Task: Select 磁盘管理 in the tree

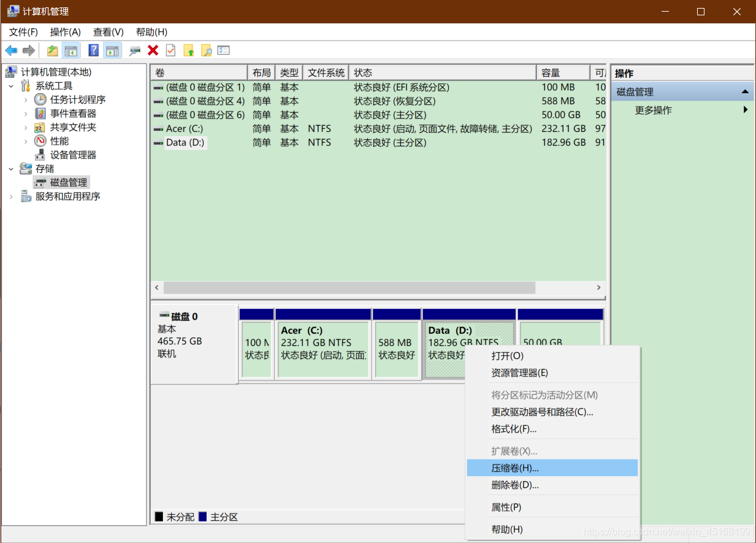Action: [69, 182]
